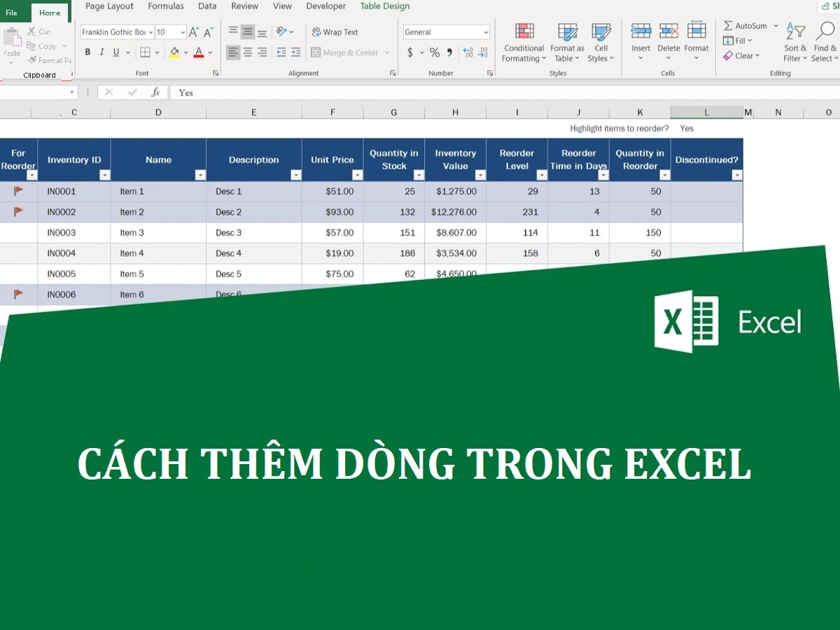
Task: Align text to the left
Action: coord(233,52)
